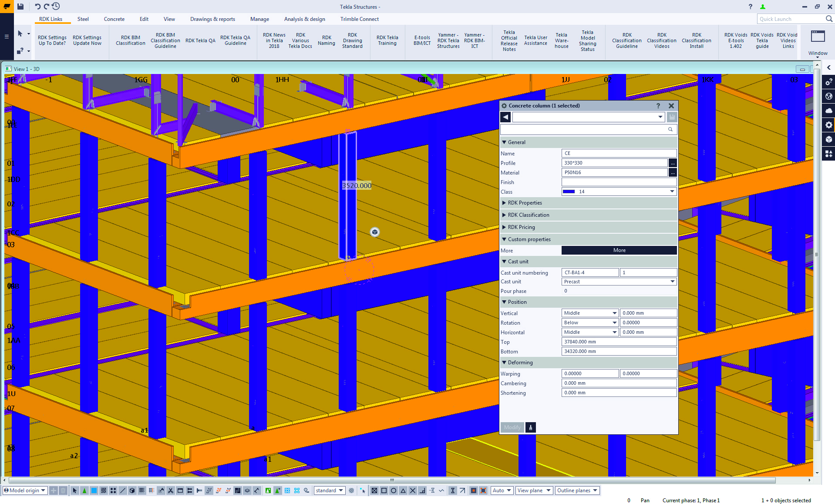Open the Concrete ribbon tab
The image size is (835, 504).
[x=114, y=19]
